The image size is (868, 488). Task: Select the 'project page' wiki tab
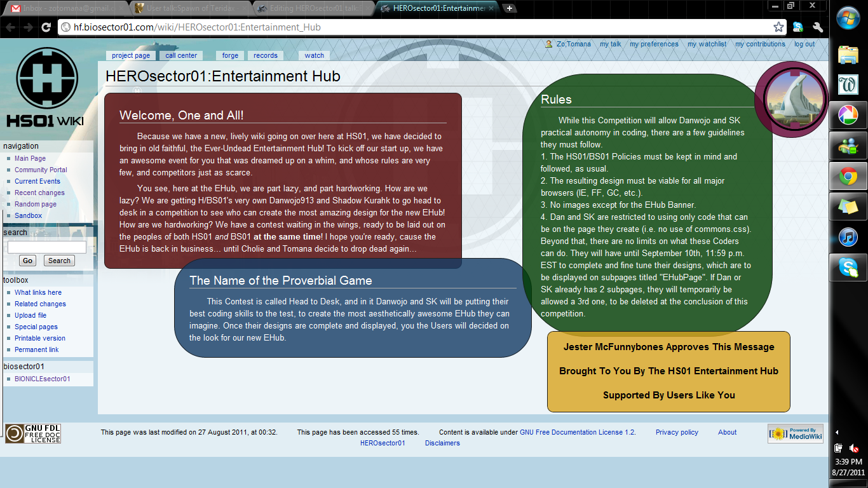[x=131, y=55]
